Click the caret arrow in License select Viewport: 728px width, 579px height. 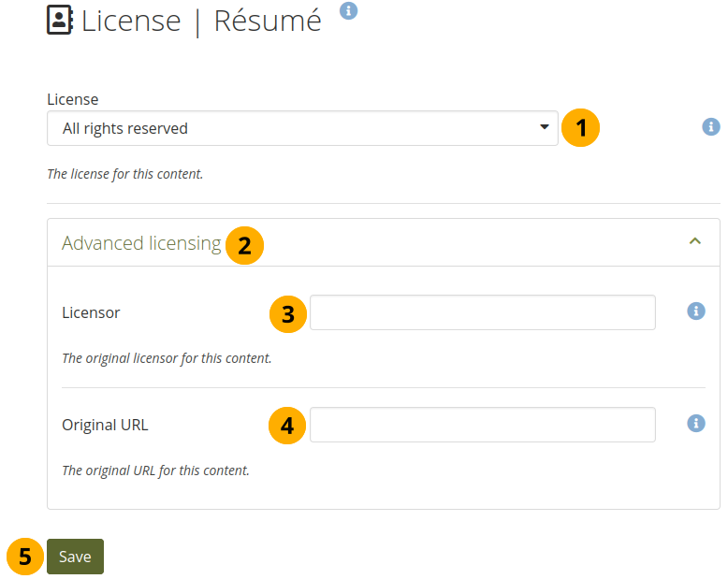tap(545, 128)
